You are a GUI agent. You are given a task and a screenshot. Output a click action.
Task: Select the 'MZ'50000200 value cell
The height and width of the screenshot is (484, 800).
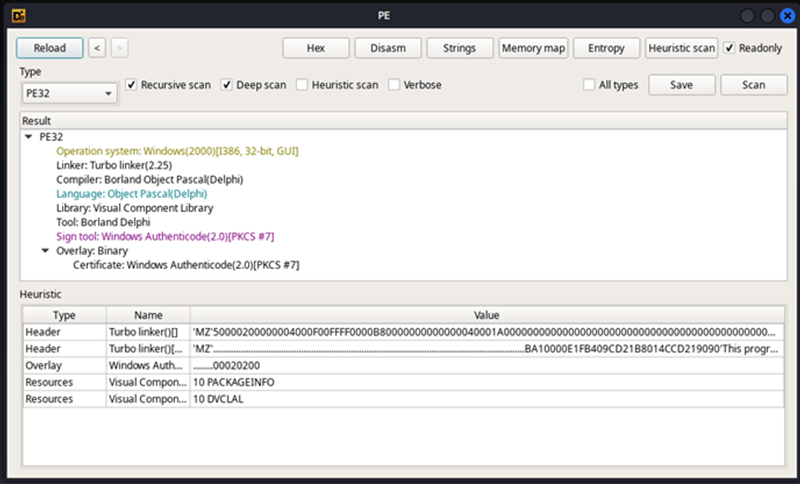tap(487, 332)
